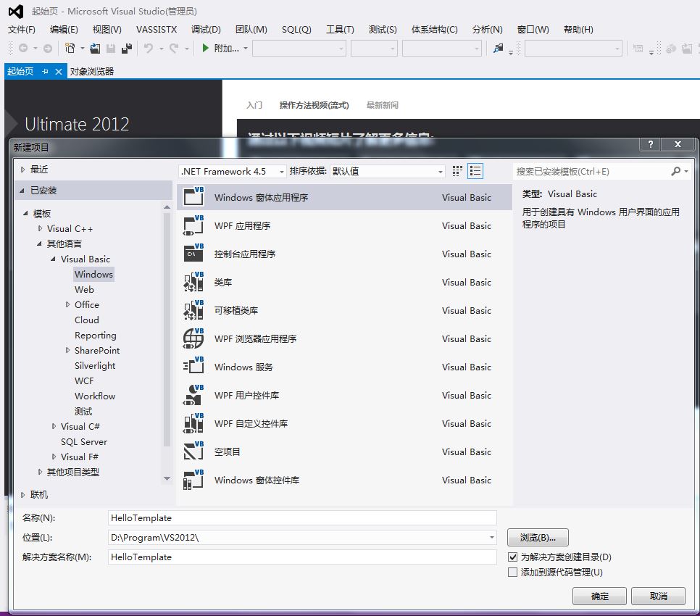Collapse the 已安装 section
The width and height of the screenshot is (700, 616).
(x=22, y=191)
